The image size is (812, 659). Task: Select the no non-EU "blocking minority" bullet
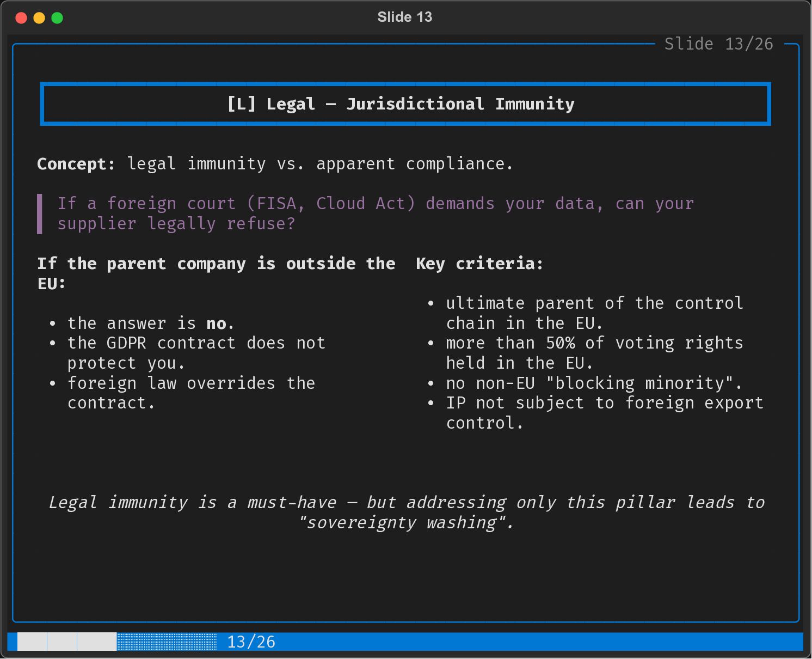coord(593,383)
